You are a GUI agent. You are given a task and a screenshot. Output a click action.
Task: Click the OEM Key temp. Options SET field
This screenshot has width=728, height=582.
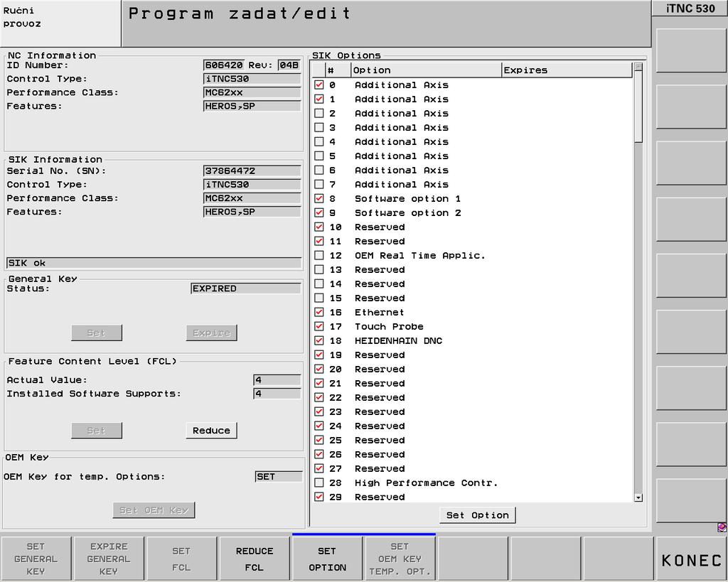pos(279,477)
